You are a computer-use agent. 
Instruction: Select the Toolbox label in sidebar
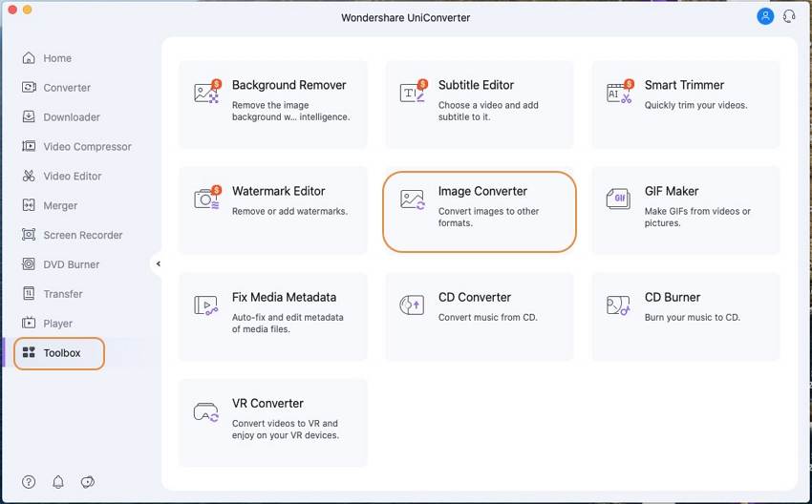(x=62, y=353)
